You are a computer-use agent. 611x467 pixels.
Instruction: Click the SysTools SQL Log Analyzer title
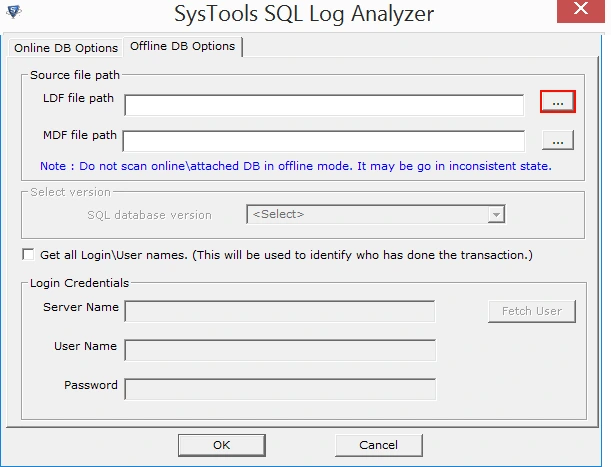[304, 14]
